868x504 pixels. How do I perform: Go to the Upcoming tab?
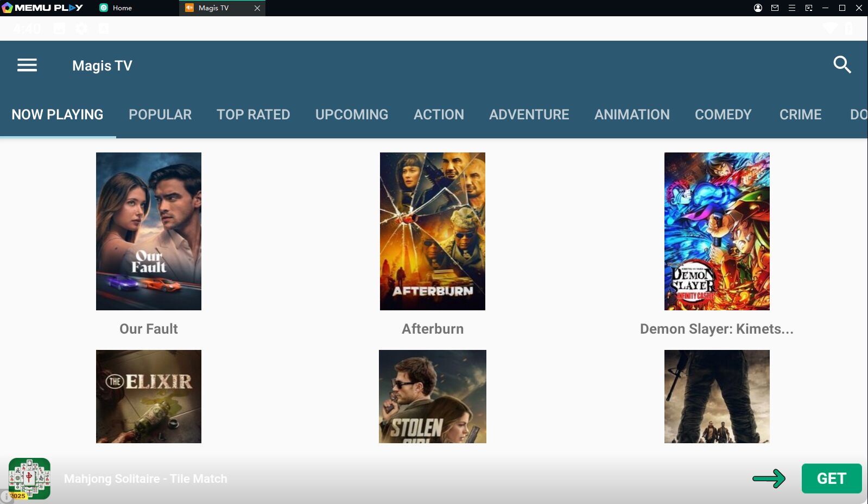352,114
